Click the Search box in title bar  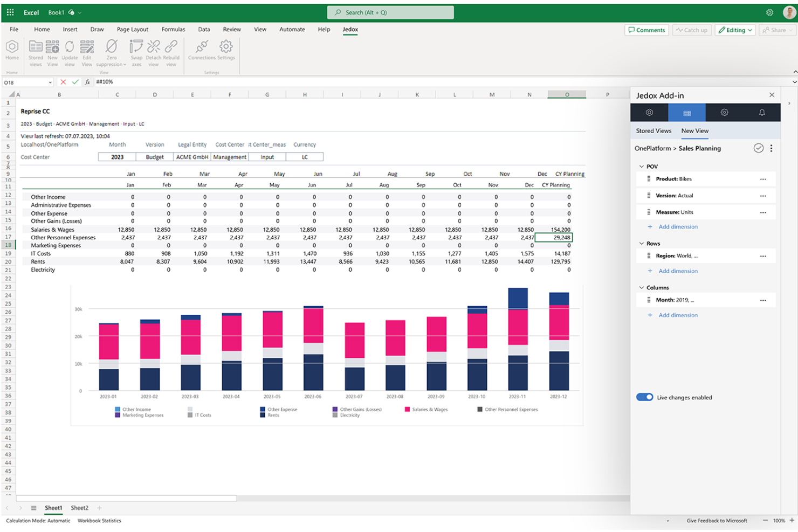(x=390, y=12)
